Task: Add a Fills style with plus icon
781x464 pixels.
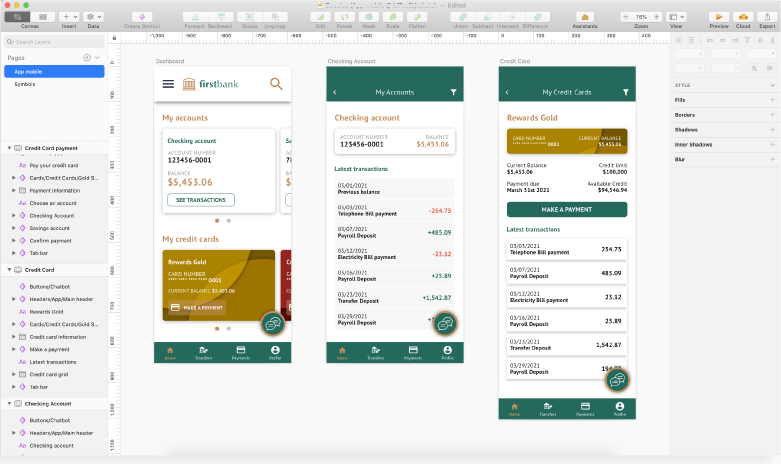Action: (772, 100)
